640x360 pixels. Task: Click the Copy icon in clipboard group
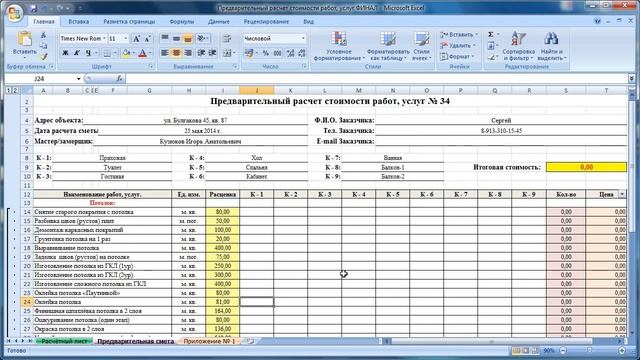pos(44,46)
